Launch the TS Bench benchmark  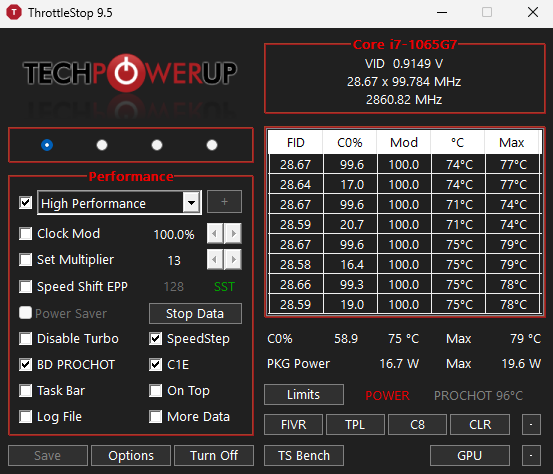304,456
